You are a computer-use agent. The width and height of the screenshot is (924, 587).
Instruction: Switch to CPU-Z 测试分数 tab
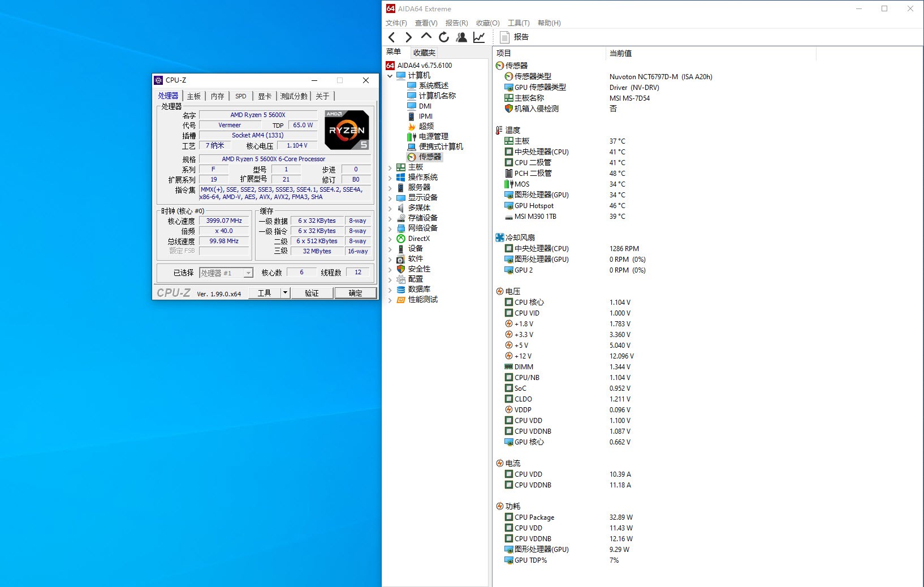coord(294,96)
